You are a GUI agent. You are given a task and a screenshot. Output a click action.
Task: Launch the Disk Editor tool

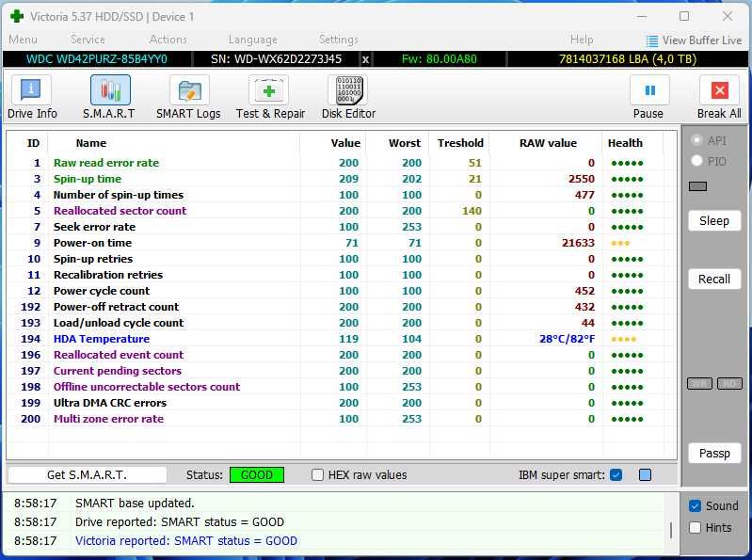(x=348, y=98)
